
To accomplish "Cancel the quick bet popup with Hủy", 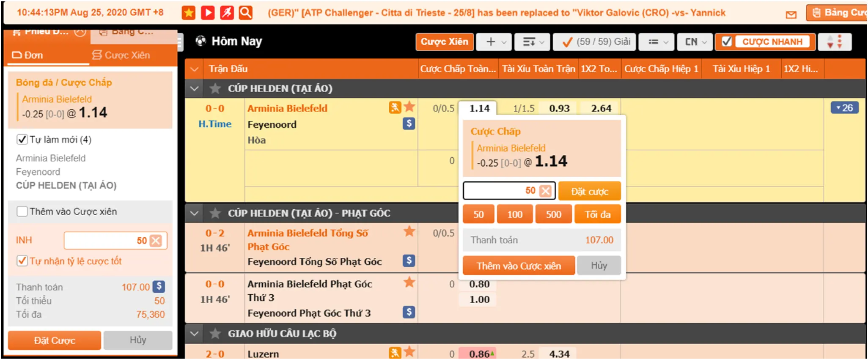I will point(599,266).
